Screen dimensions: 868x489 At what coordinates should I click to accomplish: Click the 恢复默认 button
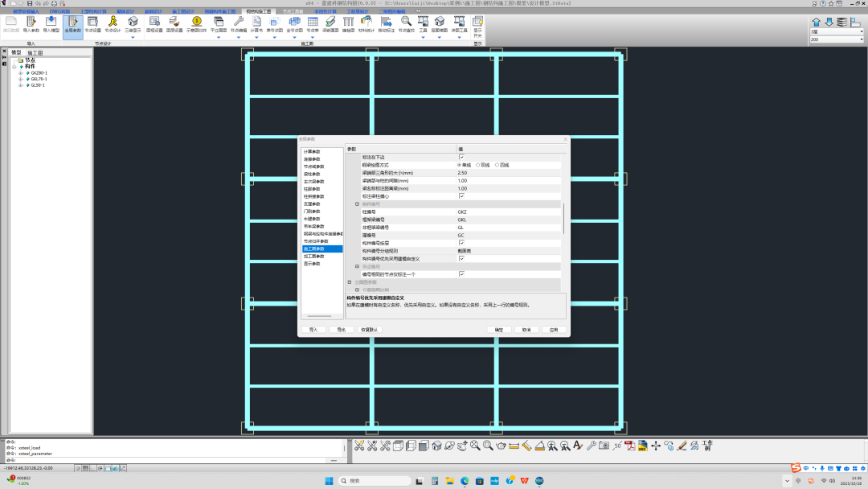pos(369,330)
